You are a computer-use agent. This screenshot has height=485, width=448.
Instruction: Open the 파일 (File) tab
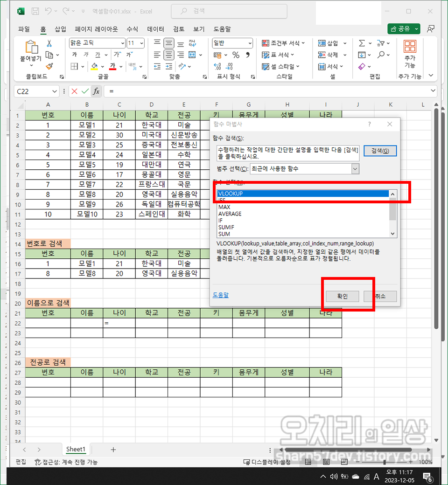(24, 29)
